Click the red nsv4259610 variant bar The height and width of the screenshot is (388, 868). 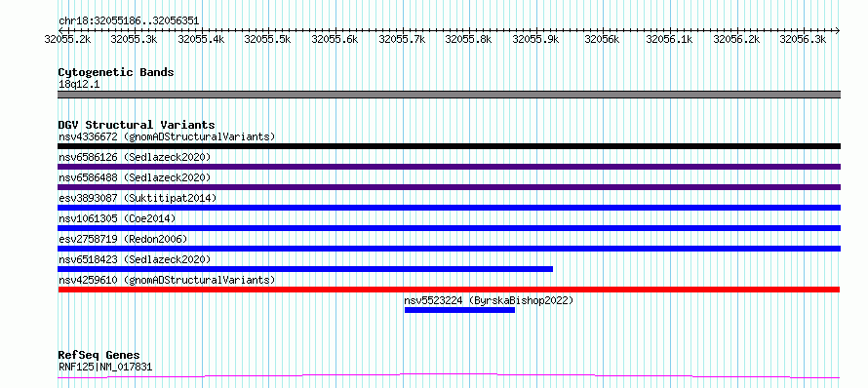[449, 290]
